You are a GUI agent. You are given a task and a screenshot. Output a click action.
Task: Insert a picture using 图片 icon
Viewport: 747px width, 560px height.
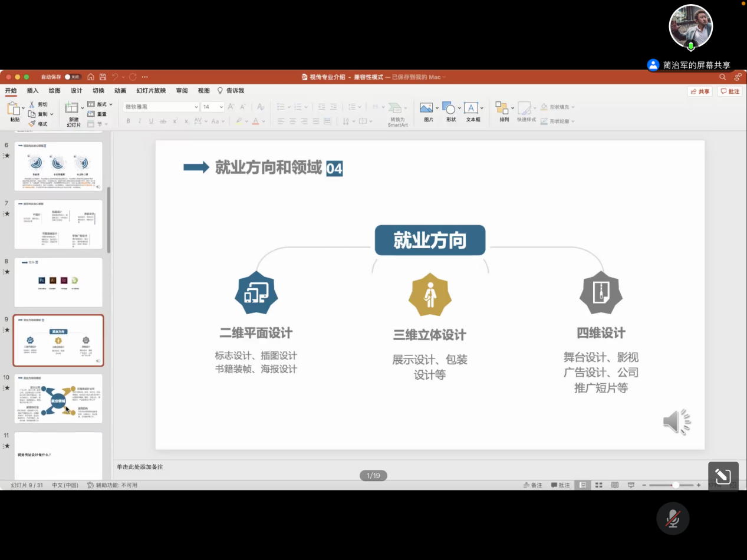point(426,108)
